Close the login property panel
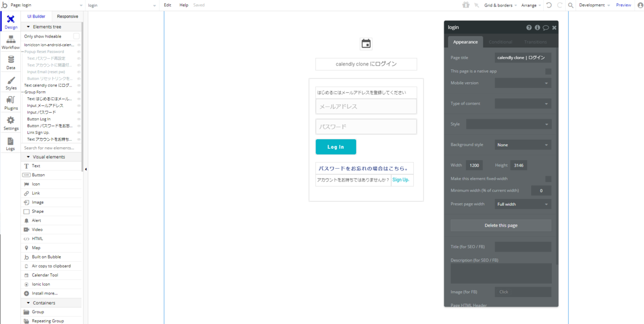The width and height of the screenshot is (644, 324). (x=554, y=27)
